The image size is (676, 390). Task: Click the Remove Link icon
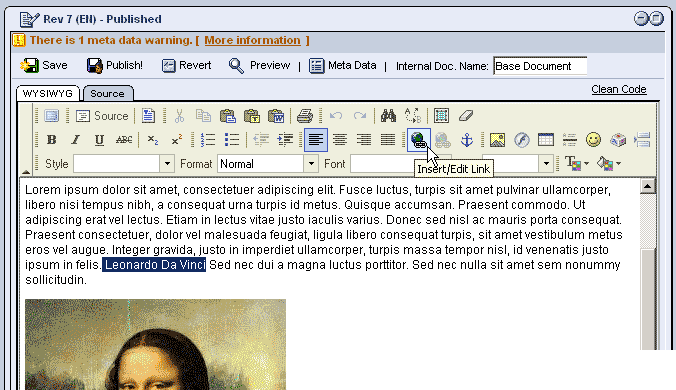[x=442, y=140]
